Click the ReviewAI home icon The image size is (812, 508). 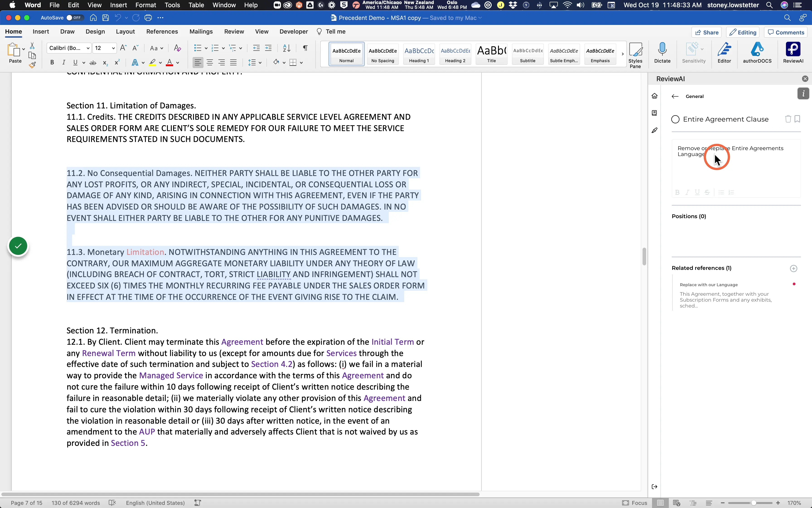tap(654, 96)
